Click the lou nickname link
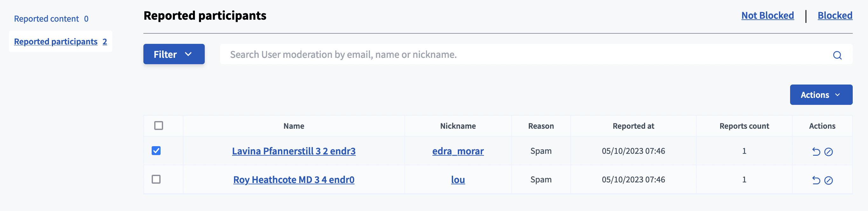This screenshot has width=868, height=211. point(458,180)
